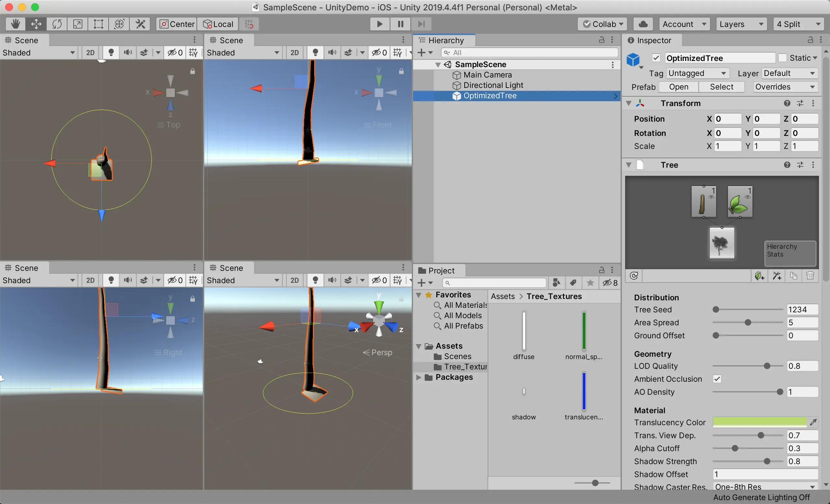Image resolution: width=830 pixels, height=504 pixels.
Task: Select the Scale tool
Action: point(77,24)
